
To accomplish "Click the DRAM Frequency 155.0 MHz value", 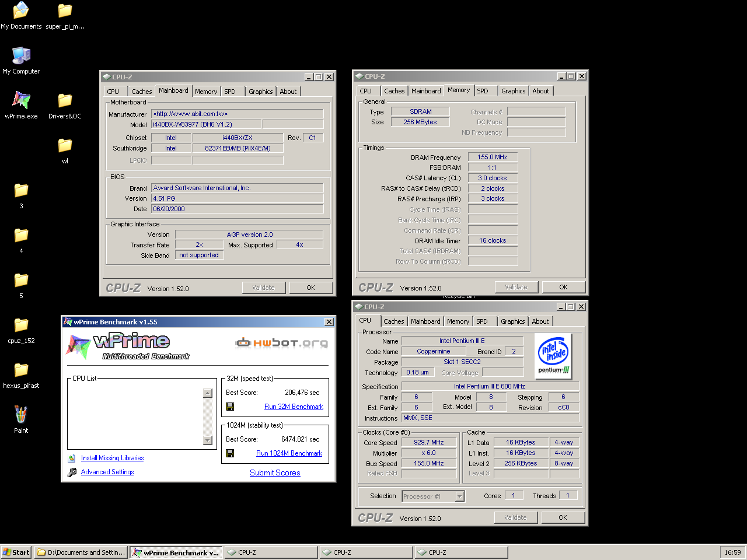I will [x=493, y=157].
